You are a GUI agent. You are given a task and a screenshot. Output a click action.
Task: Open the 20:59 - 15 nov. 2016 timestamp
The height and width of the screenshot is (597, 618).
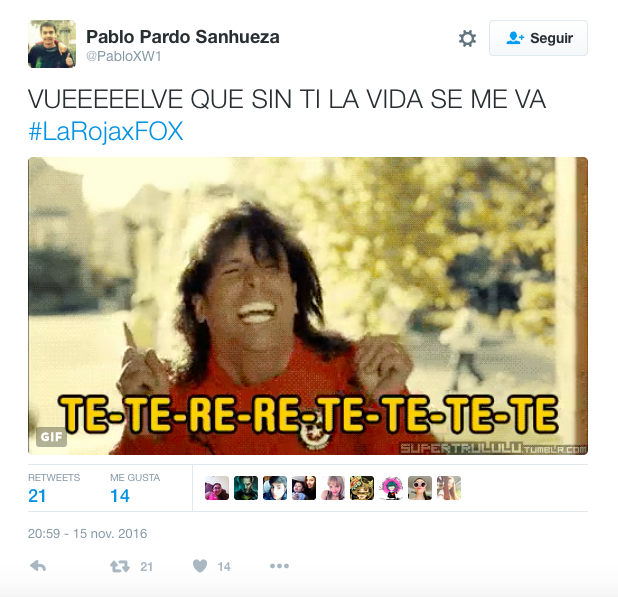click(x=87, y=534)
